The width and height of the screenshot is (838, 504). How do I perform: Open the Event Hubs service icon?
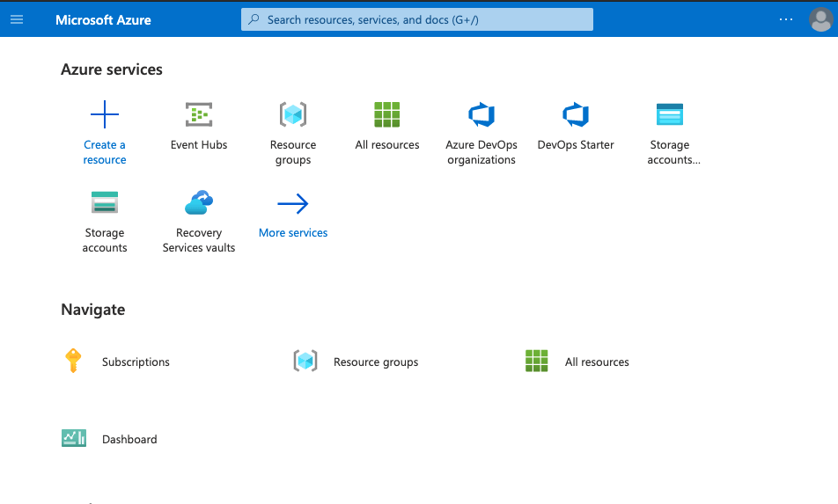point(199,114)
